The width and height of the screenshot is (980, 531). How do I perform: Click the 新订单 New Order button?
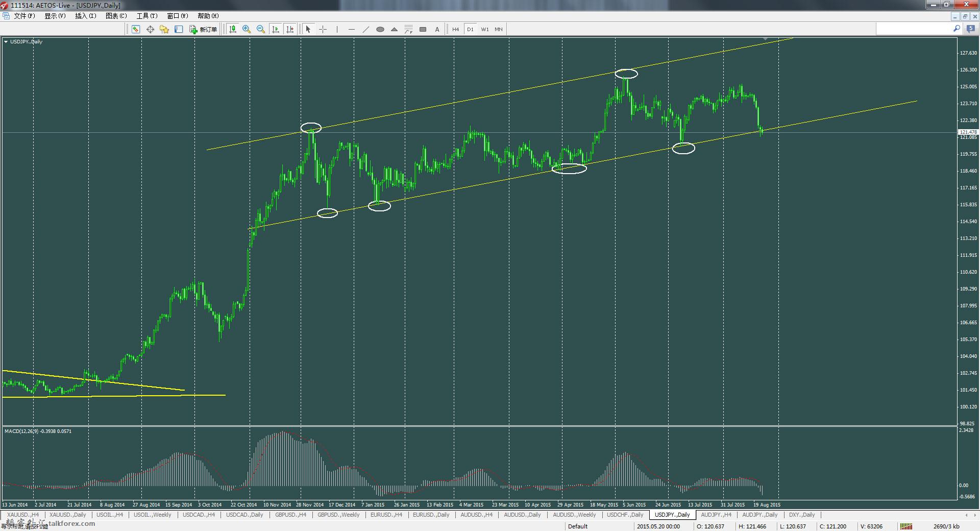tap(203, 29)
